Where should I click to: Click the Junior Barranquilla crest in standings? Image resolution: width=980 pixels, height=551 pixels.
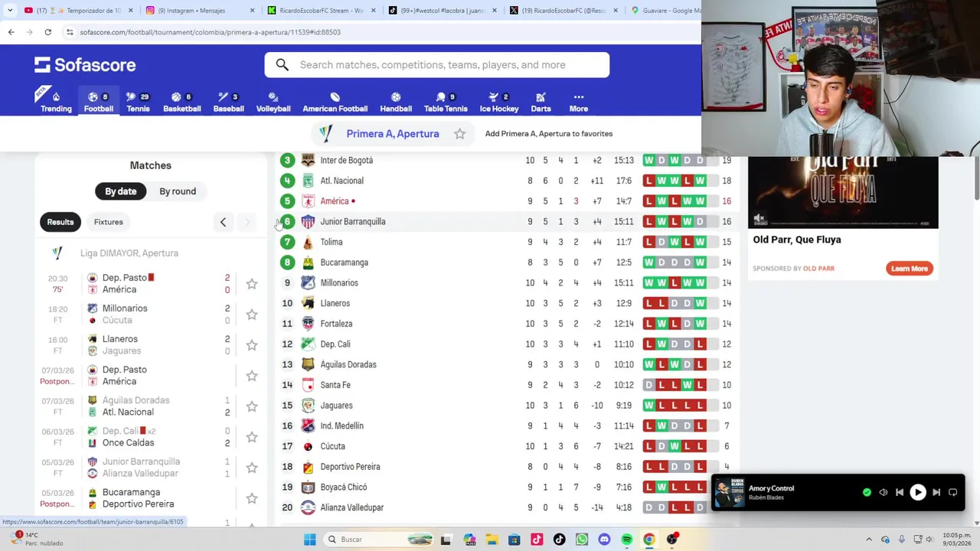click(x=308, y=221)
